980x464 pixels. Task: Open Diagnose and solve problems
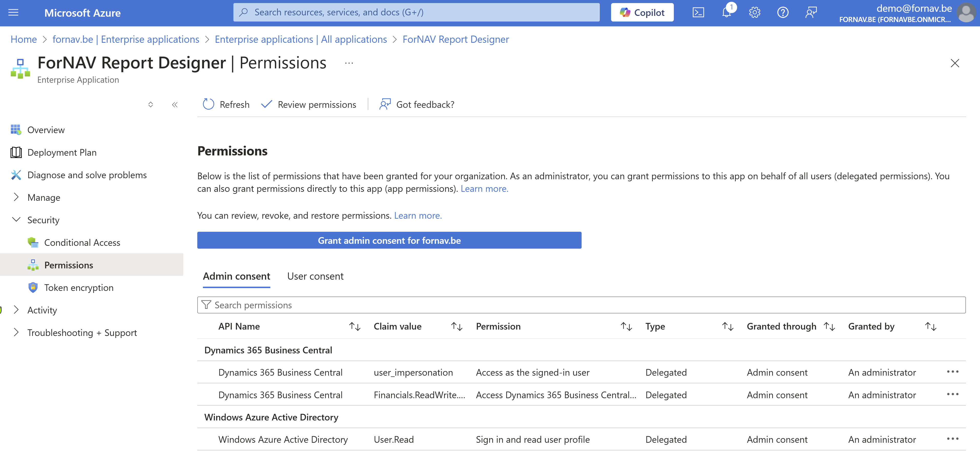(87, 175)
